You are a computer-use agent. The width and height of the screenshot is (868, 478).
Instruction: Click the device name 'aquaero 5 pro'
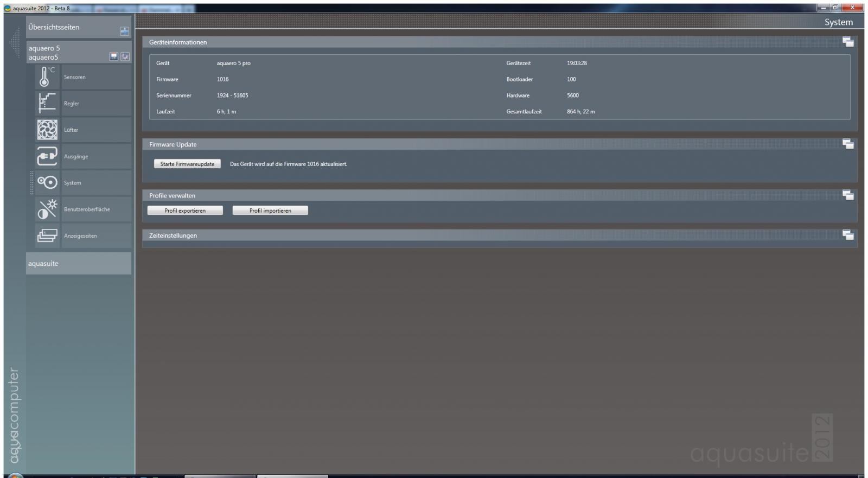[x=234, y=63]
